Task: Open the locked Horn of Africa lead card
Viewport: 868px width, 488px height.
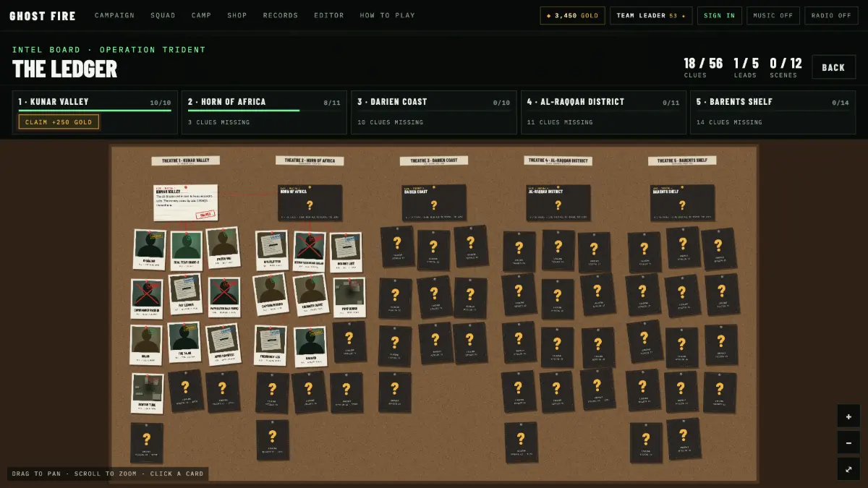Action: pos(310,202)
